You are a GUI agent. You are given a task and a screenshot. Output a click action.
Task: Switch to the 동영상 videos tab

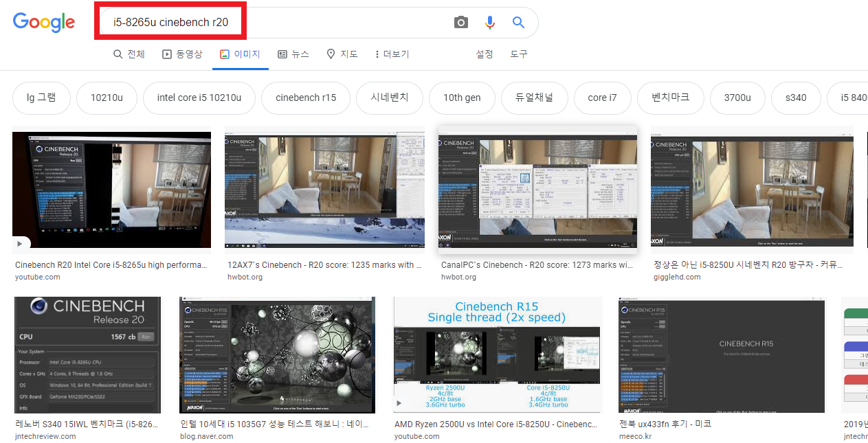(x=182, y=54)
